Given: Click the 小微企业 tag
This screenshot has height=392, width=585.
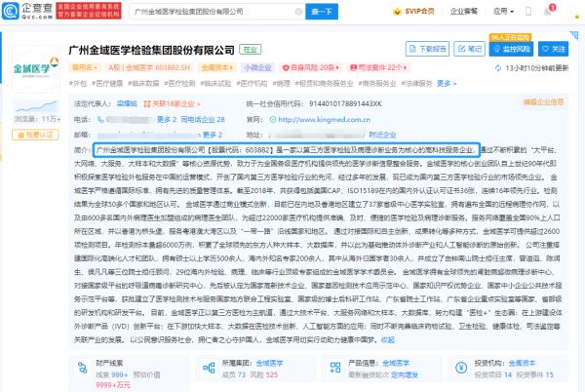Looking at the screenshot, I should 257,67.
